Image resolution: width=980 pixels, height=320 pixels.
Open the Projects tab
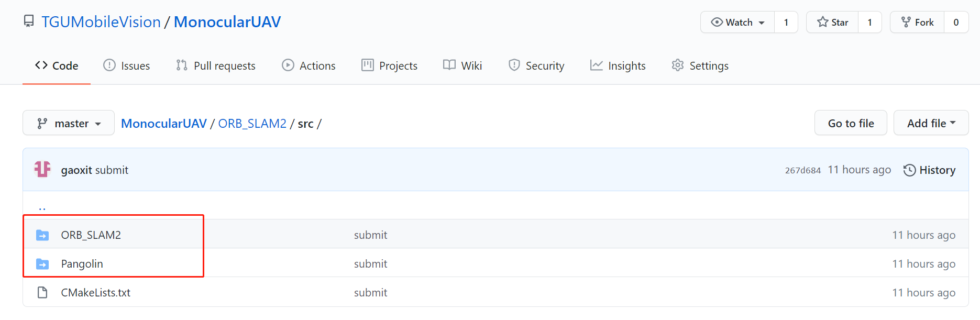point(389,65)
